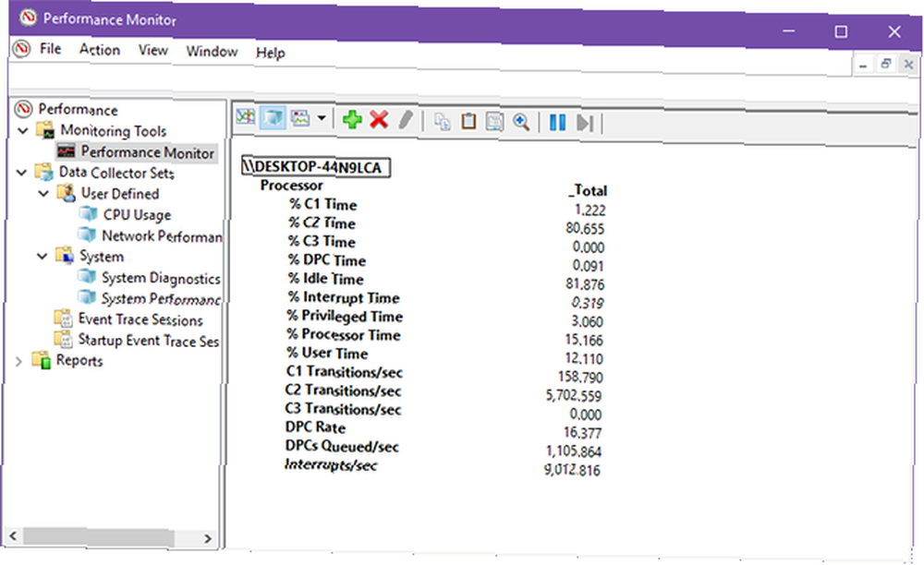Click the _Total column header
The width and height of the screenshot is (924, 565).
(588, 191)
